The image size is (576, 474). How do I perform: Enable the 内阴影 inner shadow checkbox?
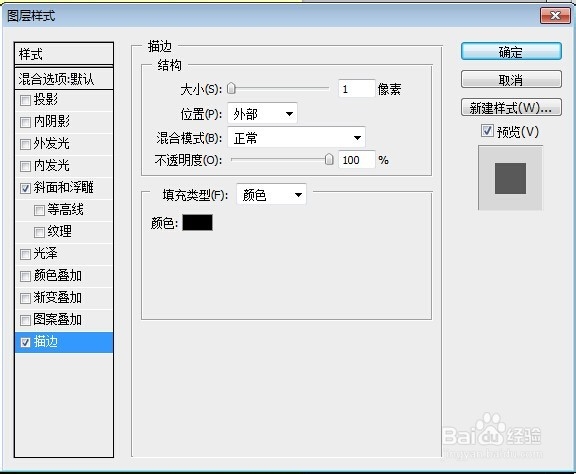(25, 122)
